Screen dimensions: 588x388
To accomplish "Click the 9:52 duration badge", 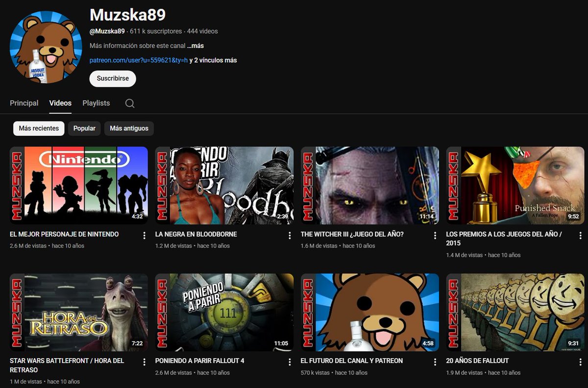I will (x=574, y=217).
